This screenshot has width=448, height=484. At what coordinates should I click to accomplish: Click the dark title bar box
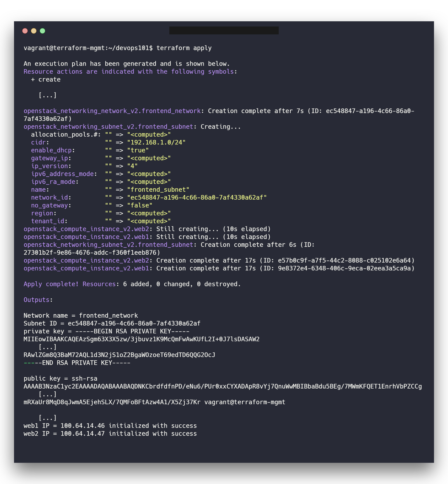[224, 31]
